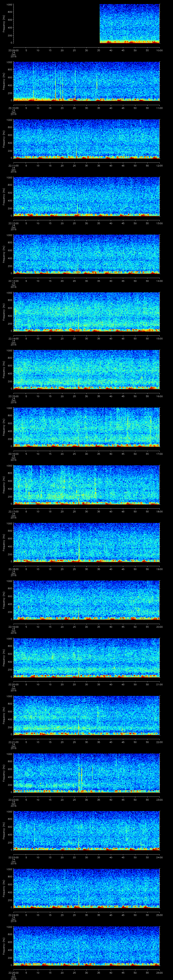
Task: Open the 22:17:00 spectrogram panel
Action: [86, 485]
